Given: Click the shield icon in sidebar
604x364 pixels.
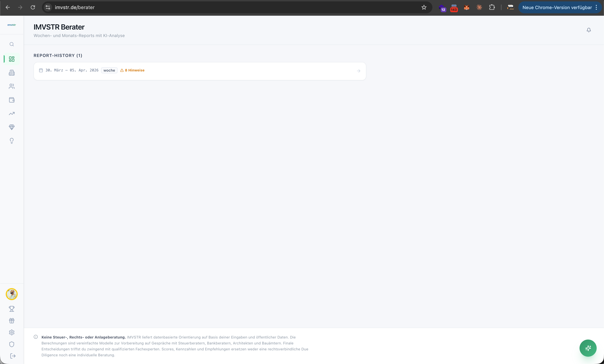Looking at the screenshot, I should coord(12,344).
